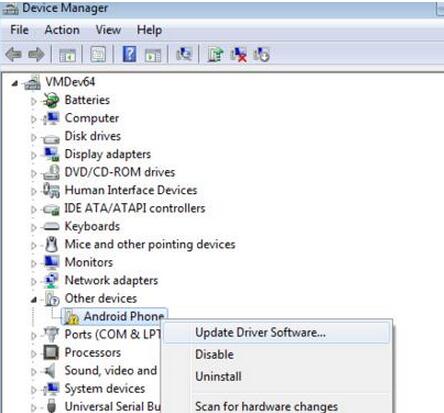Viewport: 444px width, 413px height.
Task: Click the Forward arrow toolbar button
Action: tap(36, 54)
